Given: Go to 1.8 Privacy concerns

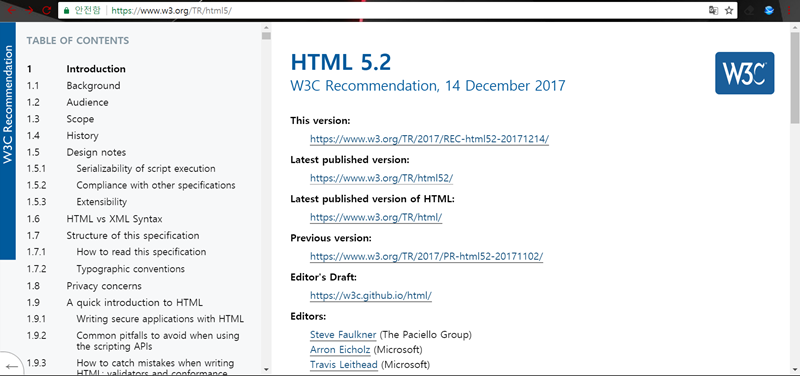Looking at the screenshot, I should (x=104, y=286).
